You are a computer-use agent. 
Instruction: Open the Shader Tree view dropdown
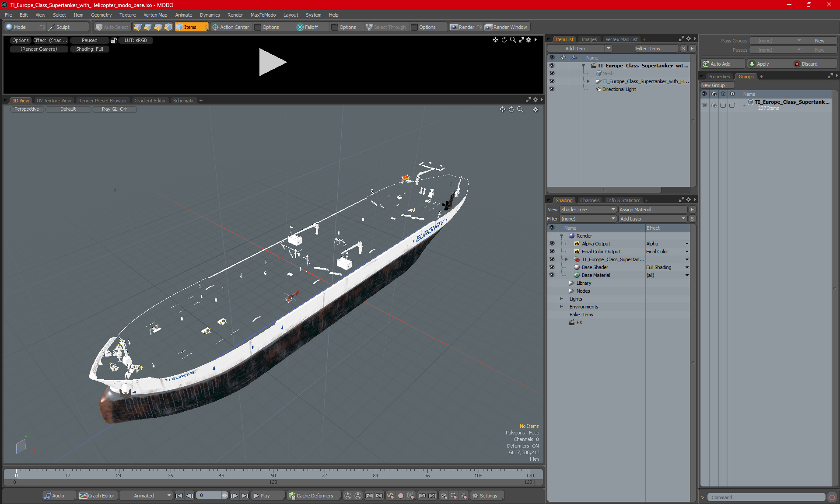[x=588, y=210]
